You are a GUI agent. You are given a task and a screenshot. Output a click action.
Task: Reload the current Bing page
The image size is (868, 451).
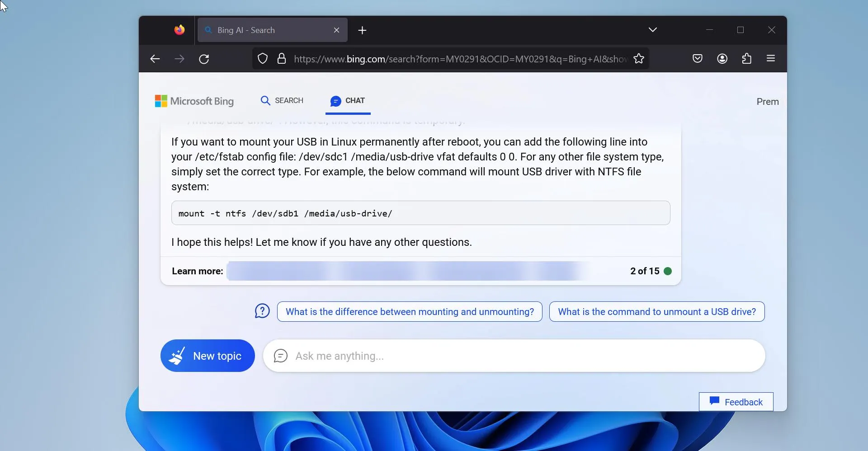(x=204, y=59)
